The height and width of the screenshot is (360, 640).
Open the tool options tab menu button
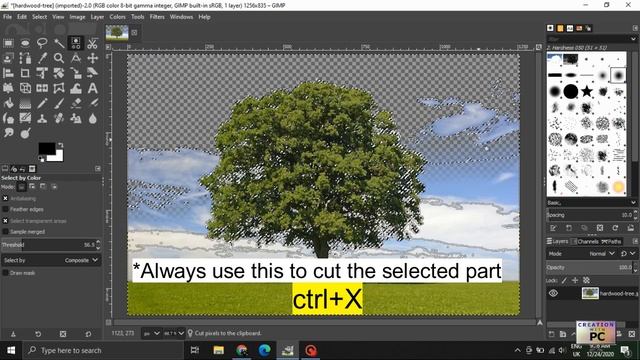[98, 169]
